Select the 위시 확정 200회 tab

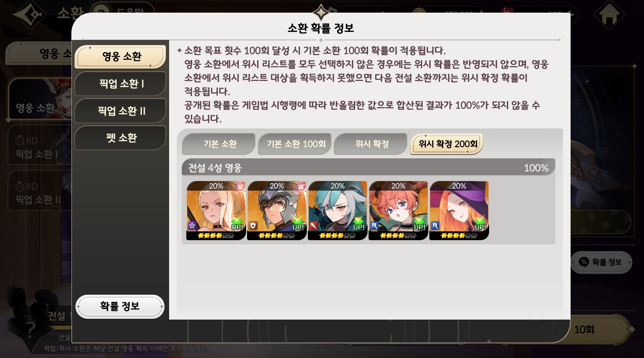point(447,144)
